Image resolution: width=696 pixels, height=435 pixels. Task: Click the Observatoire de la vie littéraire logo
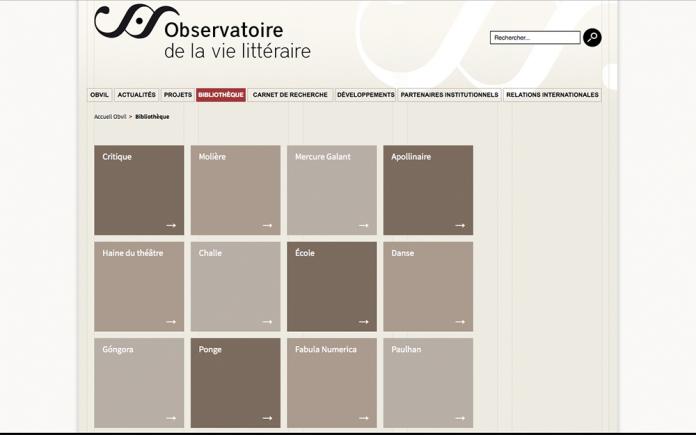point(202,32)
